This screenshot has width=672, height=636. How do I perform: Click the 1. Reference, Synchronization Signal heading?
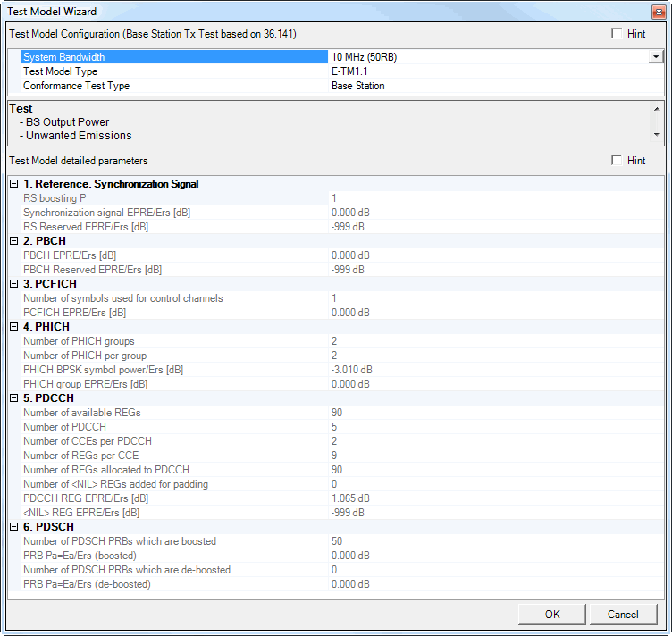point(111,184)
